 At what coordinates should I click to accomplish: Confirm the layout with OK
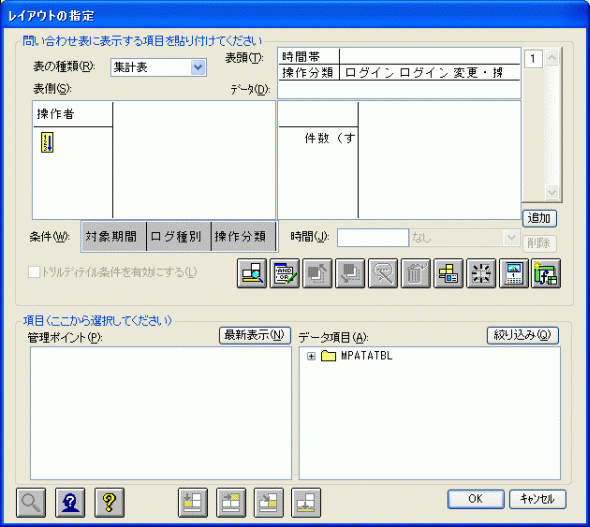click(x=476, y=499)
